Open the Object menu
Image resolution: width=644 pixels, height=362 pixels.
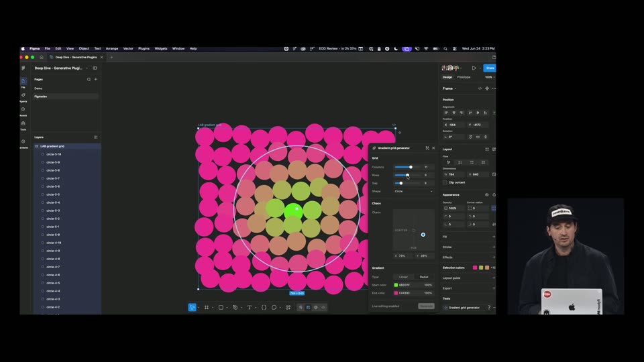[84, 48]
